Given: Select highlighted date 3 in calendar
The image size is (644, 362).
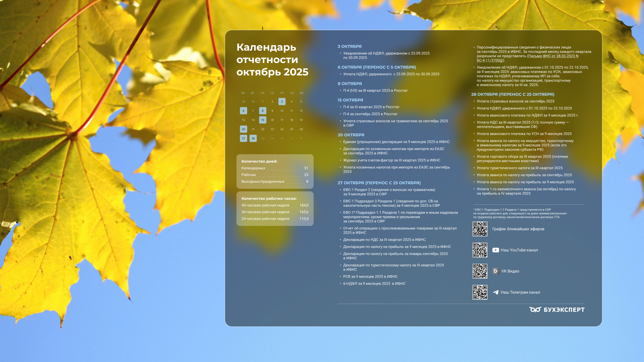Looking at the screenshot, I should click(282, 102).
